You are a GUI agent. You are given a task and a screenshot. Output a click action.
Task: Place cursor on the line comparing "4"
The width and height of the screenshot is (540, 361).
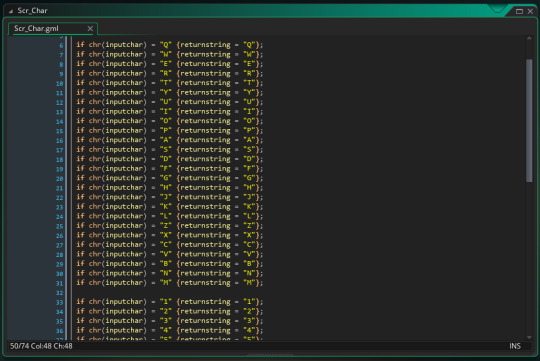169,330
